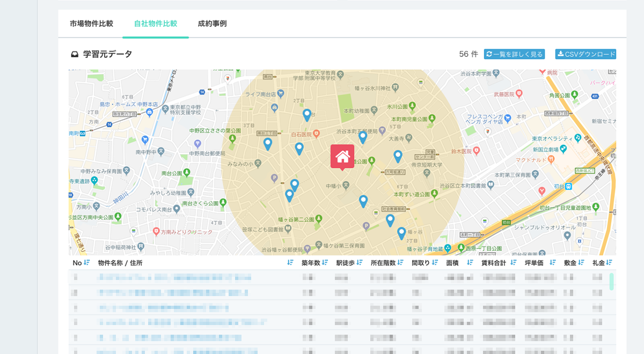Sort table by 面積
The image size is (644, 354).
470,263
